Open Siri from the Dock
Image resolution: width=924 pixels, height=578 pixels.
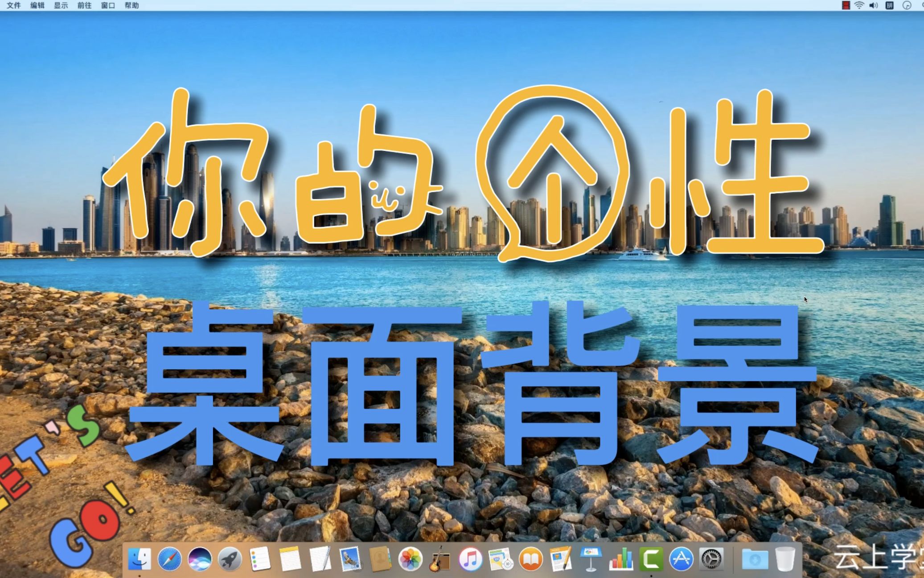[x=200, y=559]
